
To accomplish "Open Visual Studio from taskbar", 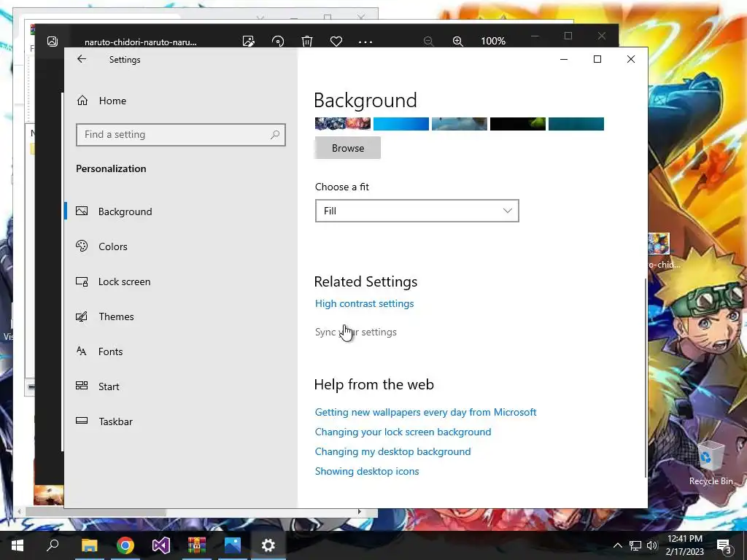I will (x=161, y=545).
